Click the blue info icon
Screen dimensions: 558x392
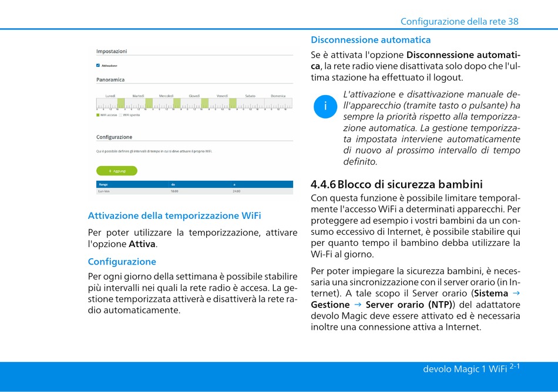[325, 106]
